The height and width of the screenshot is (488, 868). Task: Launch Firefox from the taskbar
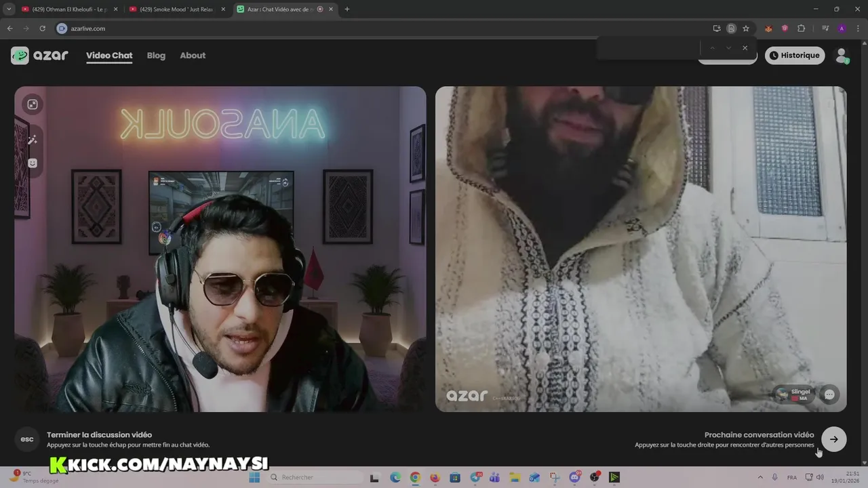pos(435,477)
